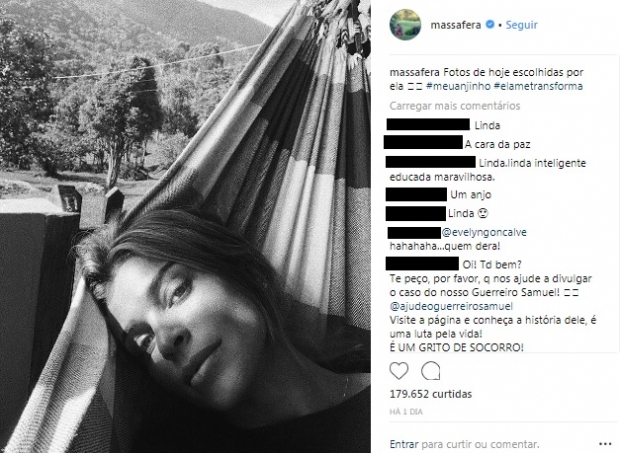Open commenter name beside 'Linda' comment
This screenshot has height=453, width=620.
tap(428, 125)
